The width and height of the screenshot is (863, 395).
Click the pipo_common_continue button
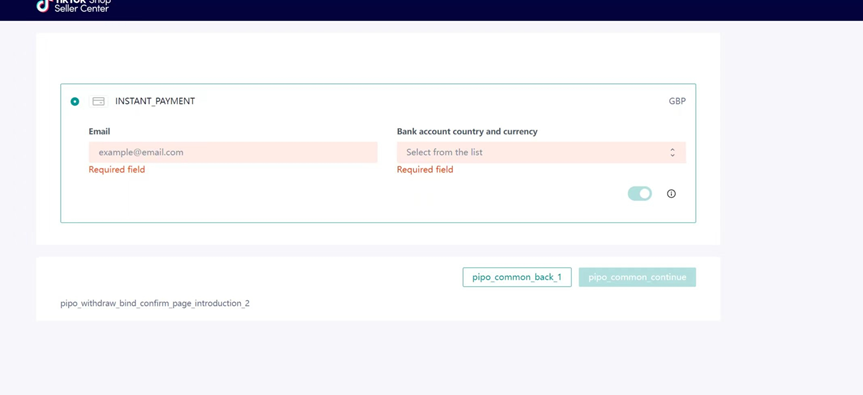(637, 277)
